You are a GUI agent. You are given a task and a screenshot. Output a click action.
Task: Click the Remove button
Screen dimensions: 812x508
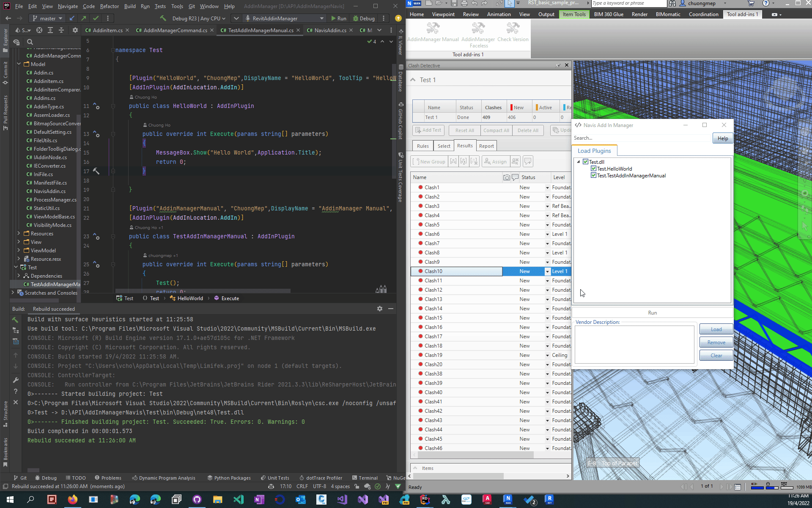(716, 342)
